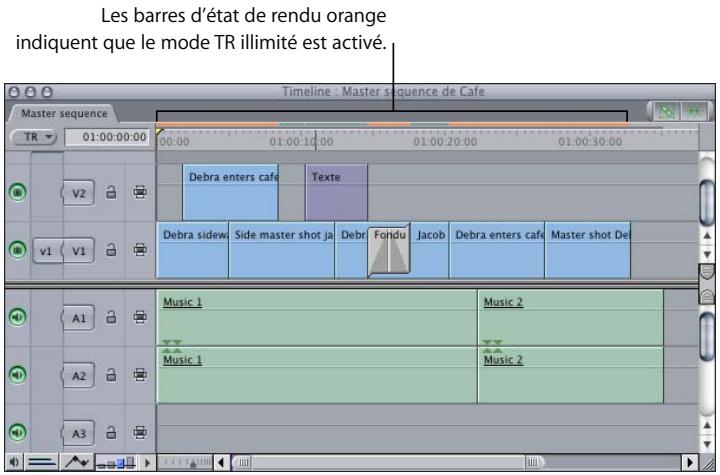Toggle V2 track visibility
This screenshot has height=475, width=720.
(17, 192)
